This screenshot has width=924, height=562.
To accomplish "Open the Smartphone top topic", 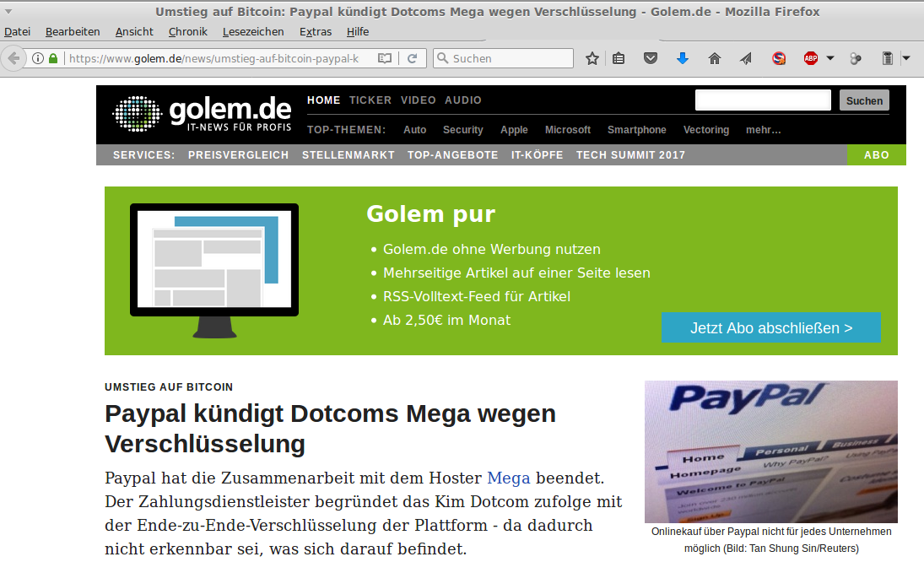I will (637, 130).
